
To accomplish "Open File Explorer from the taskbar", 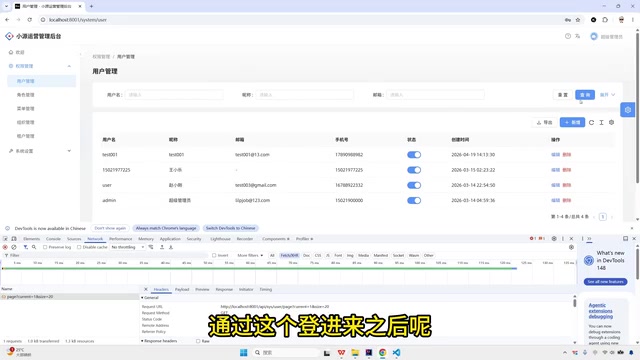I will tap(355, 353).
